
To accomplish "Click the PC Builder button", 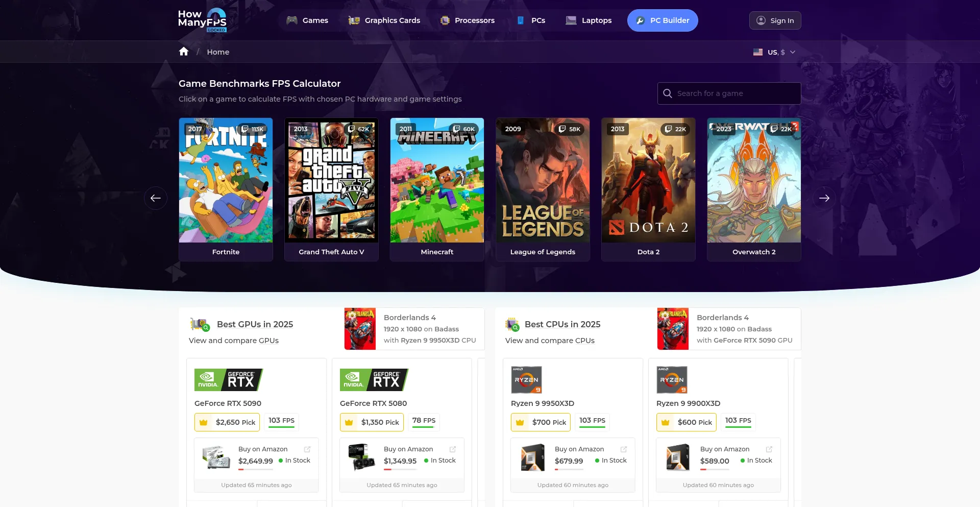I will point(663,20).
